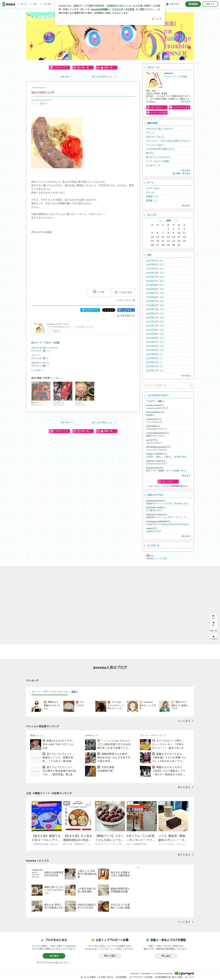The height and width of the screenshot is (980, 220).
Task: Click the Ameba logo in the header
Action: (x=8, y=4)
